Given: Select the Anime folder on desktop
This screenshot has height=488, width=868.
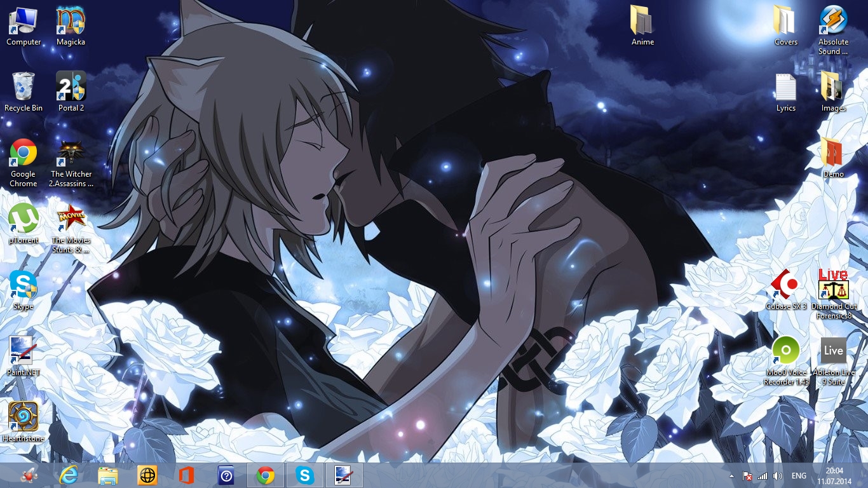Looking at the screenshot, I should click(x=643, y=27).
